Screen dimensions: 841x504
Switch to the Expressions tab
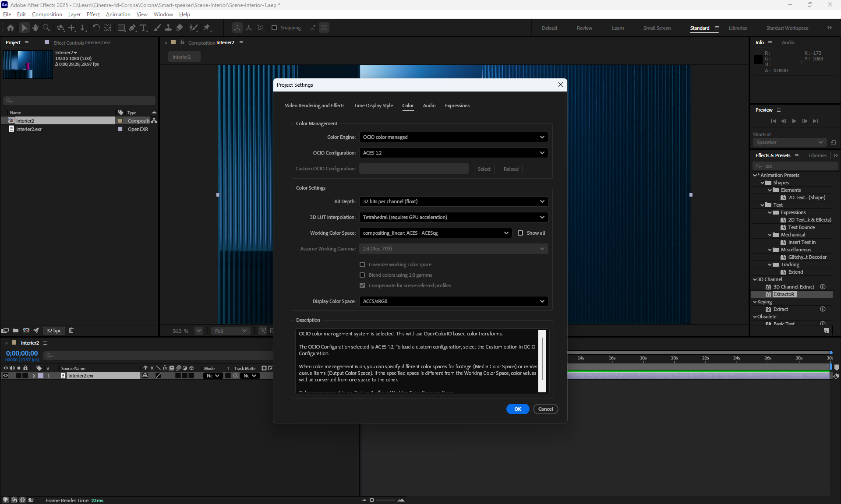[457, 106]
